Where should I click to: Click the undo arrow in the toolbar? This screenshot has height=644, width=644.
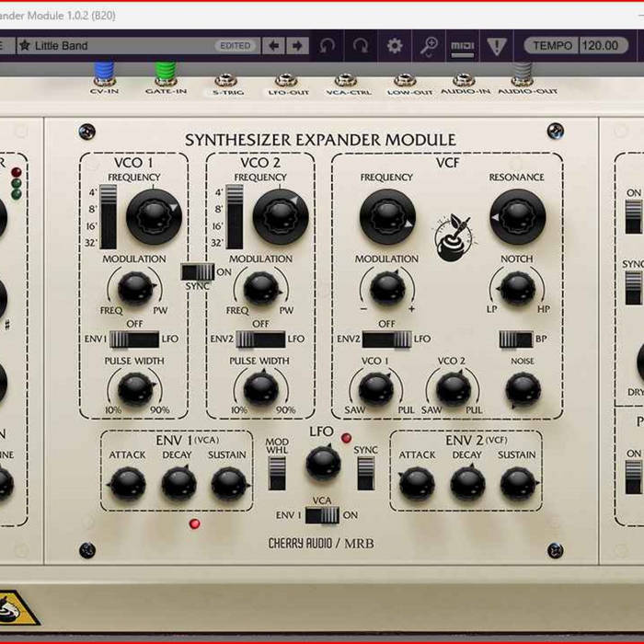click(328, 45)
